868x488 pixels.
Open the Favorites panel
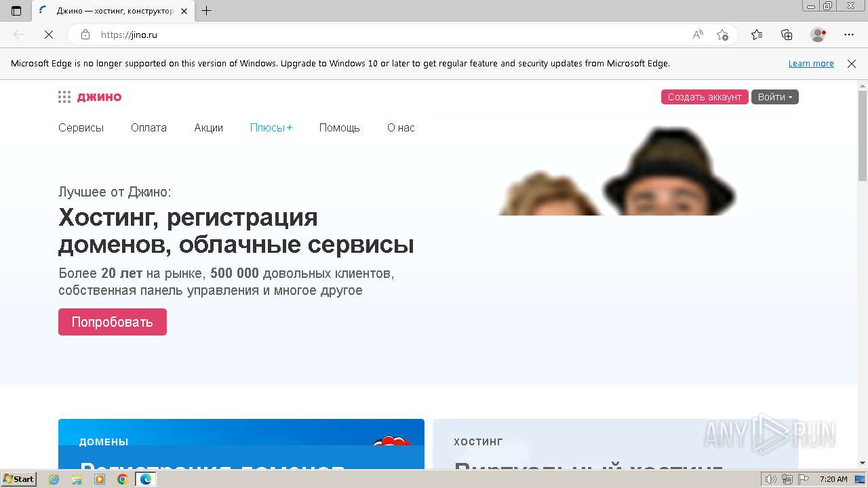click(x=757, y=35)
